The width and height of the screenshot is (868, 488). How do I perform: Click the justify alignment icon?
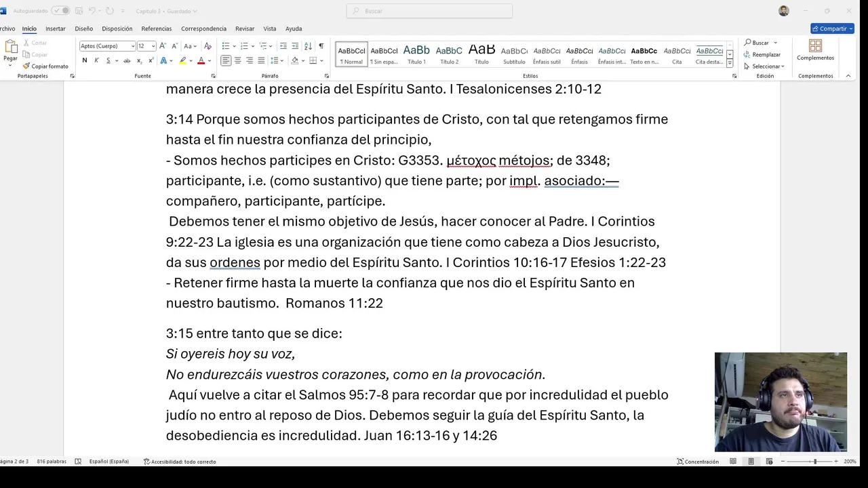click(261, 60)
